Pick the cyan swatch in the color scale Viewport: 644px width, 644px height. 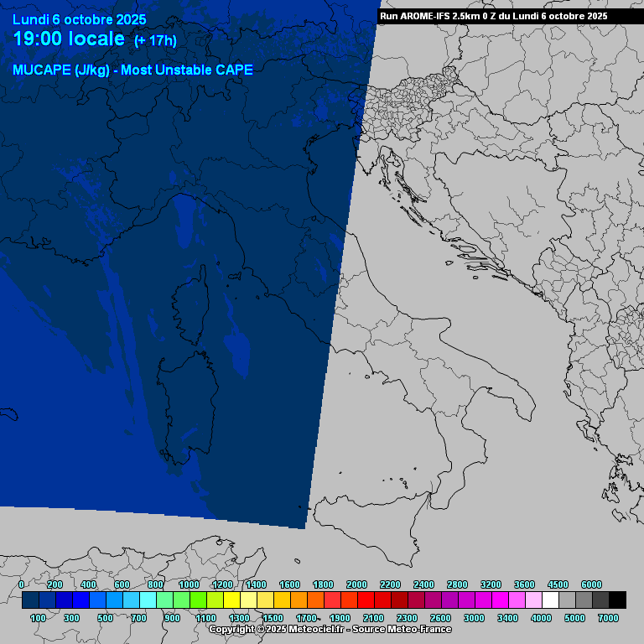tap(148, 600)
